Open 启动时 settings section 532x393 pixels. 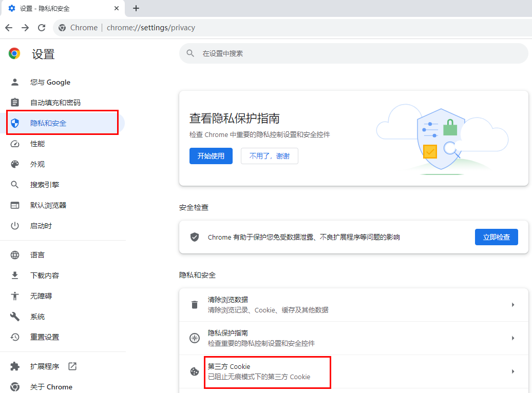(x=63, y=226)
